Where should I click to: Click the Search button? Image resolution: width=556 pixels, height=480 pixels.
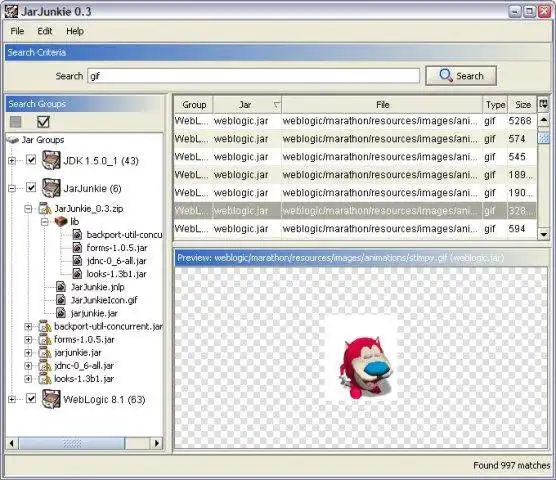point(461,76)
